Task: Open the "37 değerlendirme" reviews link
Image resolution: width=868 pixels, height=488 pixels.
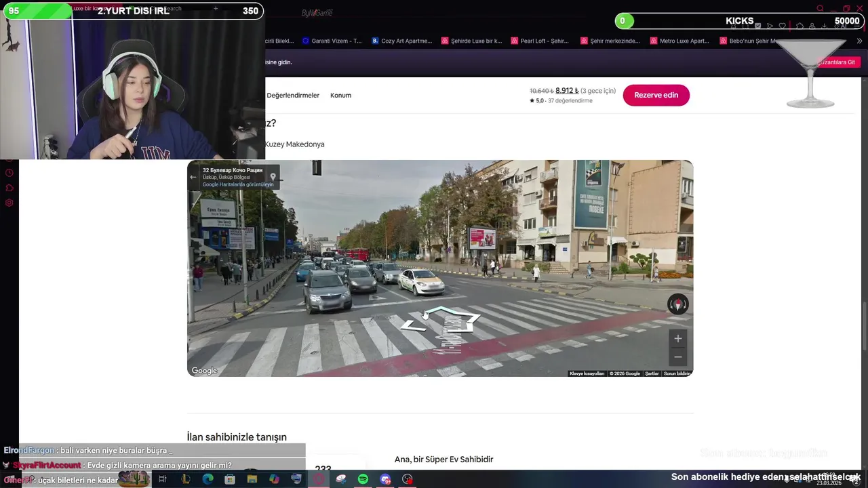Action: [x=570, y=101]
